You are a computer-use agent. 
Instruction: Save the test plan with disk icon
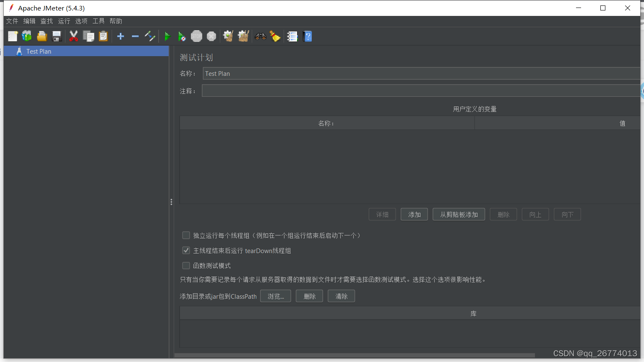pyautogui.click(x=57, y=36)
